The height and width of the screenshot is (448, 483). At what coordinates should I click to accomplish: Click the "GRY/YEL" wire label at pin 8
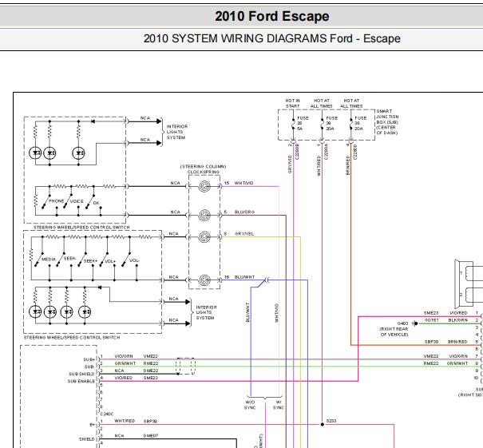pos(244,233)
